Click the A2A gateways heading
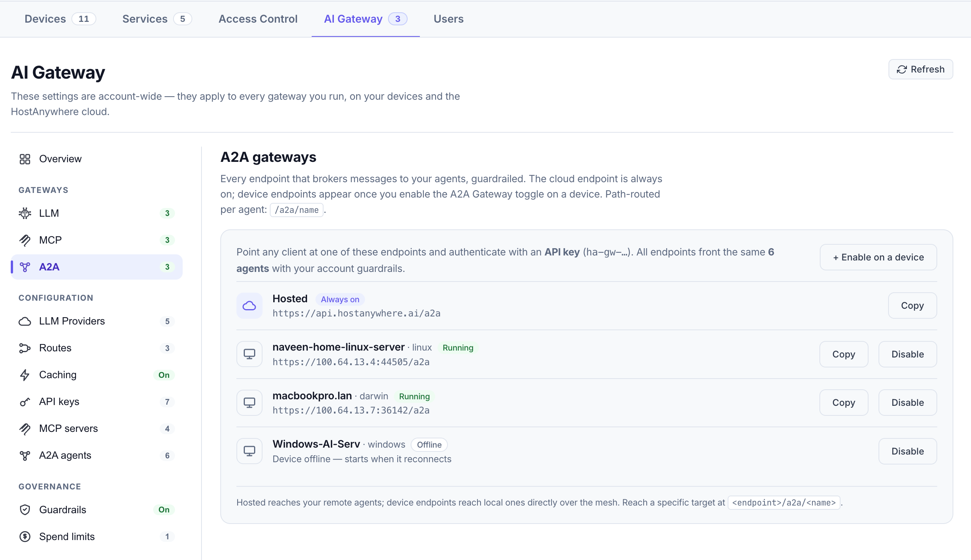The width and height of the screenshot is (971, 560). pyautogui.click(x=268, y=157)
